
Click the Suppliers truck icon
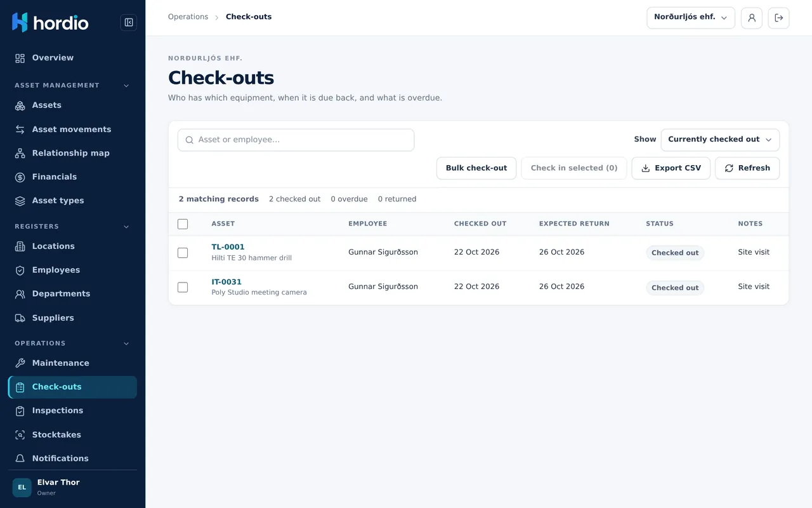tap(20, 318)
